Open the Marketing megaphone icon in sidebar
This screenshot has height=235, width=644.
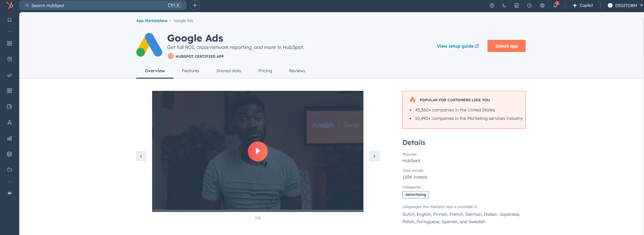coord(9,75)
